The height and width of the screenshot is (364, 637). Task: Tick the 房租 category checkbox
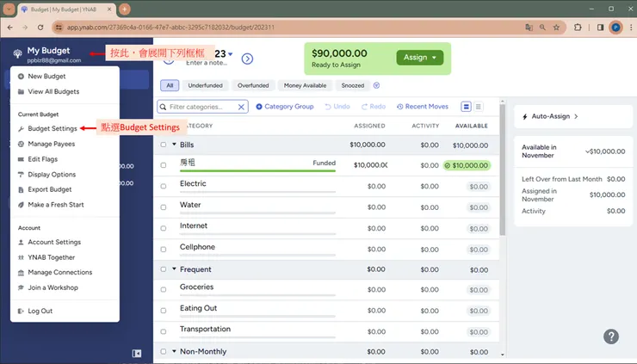pyautogui.click(x=164, y=165)
